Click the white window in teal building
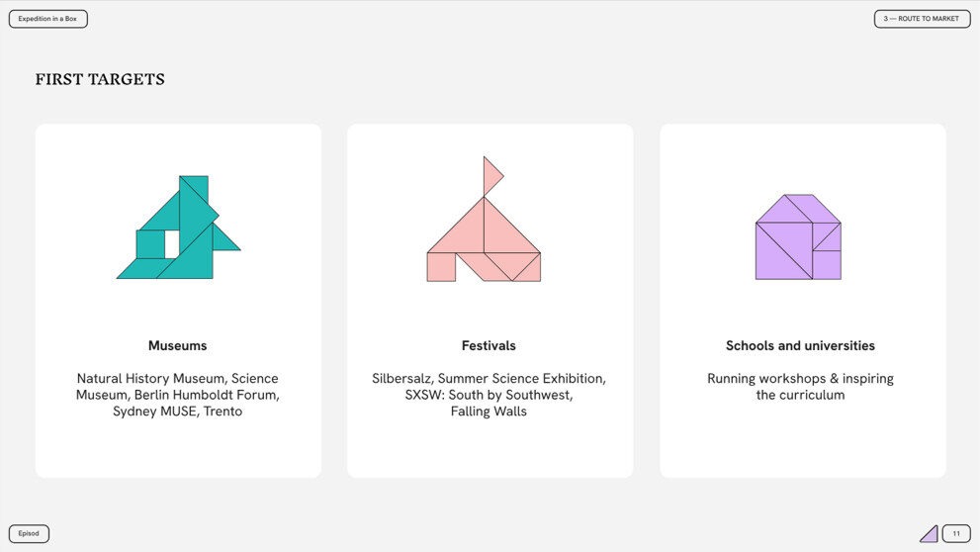Image resolution: width=980 pixels, height=552 pixels. 172,243
